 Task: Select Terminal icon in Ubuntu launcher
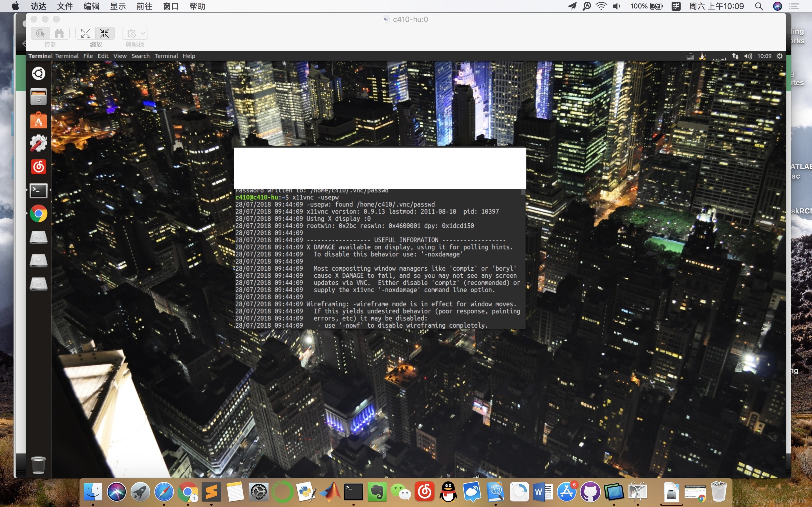coord(39,190)
